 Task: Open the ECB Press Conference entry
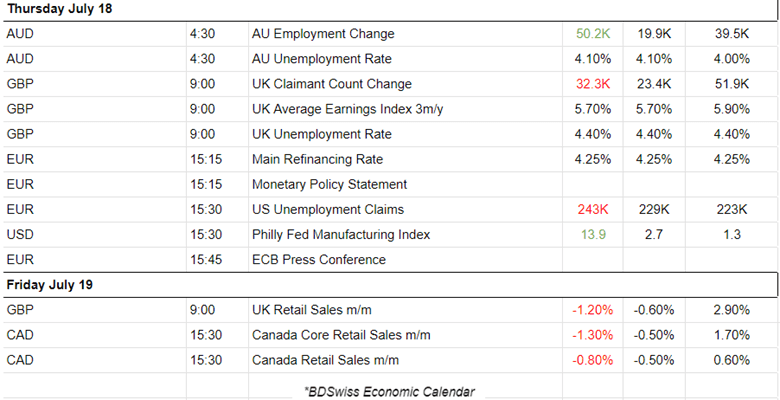tap(318, 260)
